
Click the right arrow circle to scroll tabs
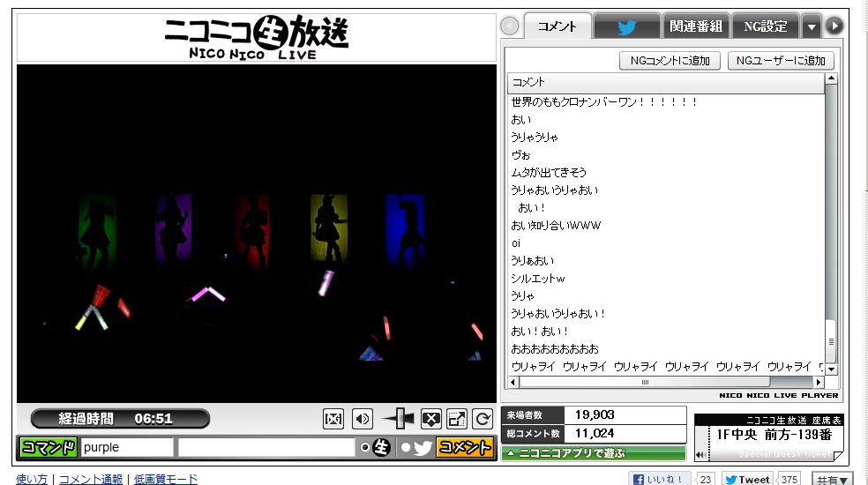click(x=834, y=26)
